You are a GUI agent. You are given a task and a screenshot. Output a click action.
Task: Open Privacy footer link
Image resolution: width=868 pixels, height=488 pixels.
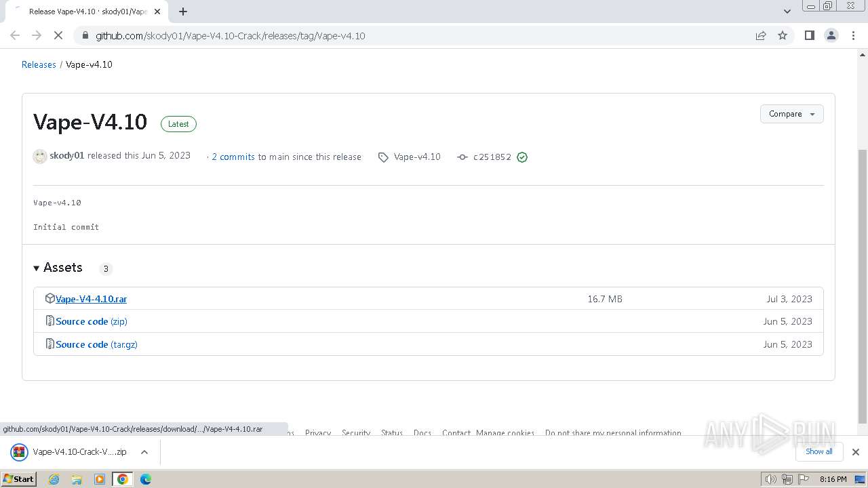318,432
